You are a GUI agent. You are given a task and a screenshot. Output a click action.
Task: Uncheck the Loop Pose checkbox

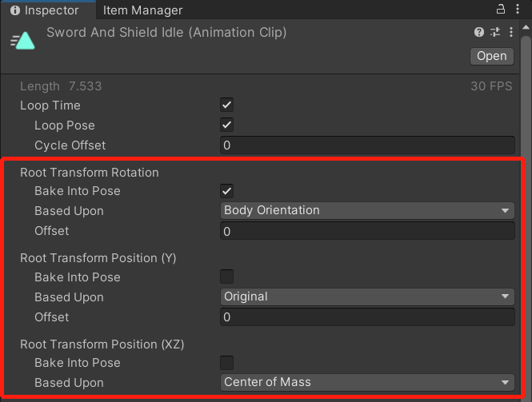tap(226, 125)
